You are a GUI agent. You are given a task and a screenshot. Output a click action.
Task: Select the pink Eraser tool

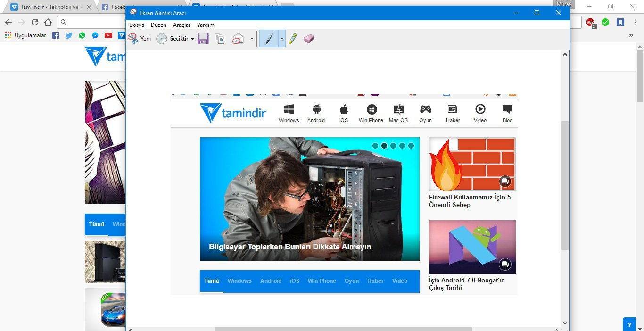pyautogui.click(x=309, y=39)
